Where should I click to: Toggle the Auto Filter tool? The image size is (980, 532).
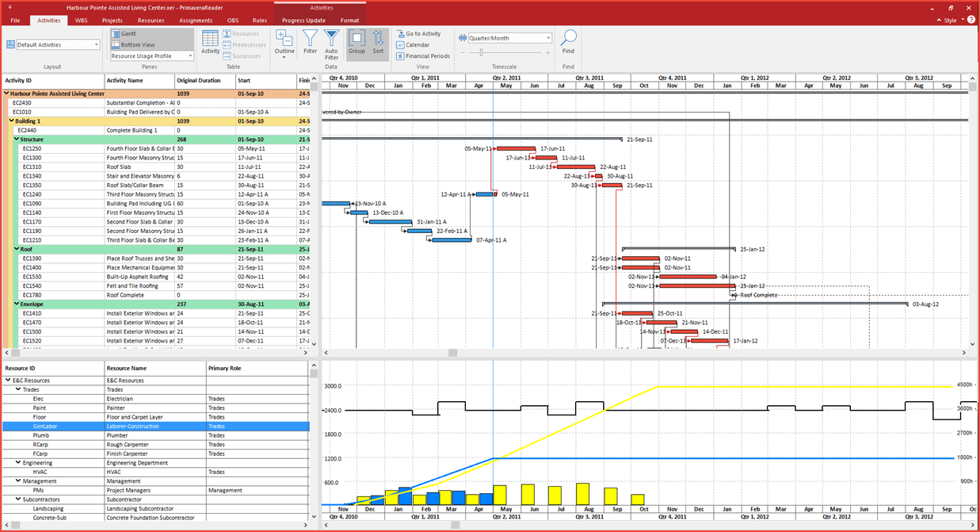point(331,45)
